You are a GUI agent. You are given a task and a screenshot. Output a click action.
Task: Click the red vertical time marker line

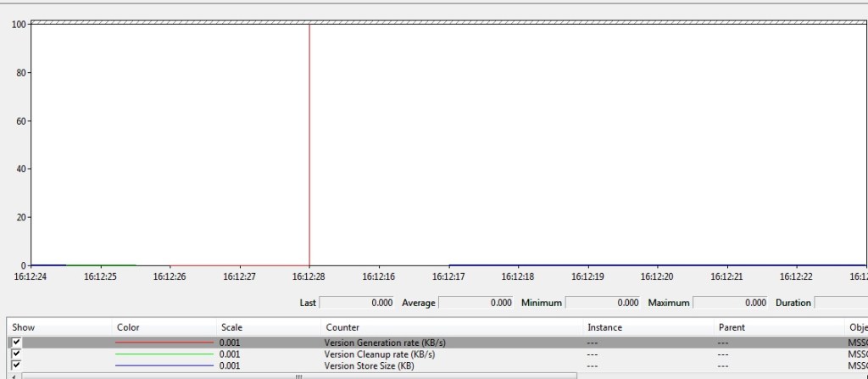click(x=309, y=144)
